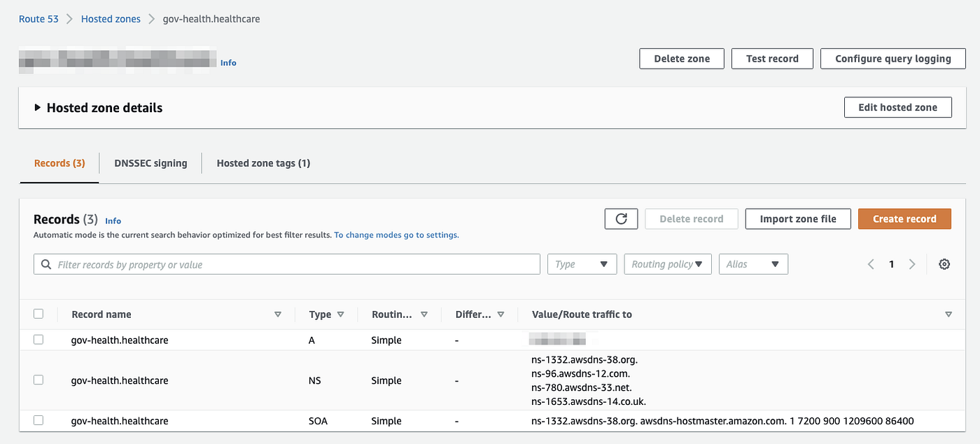Click record name in NS row
Image resolution: width=980 pixels, height=444 pixels.
click(120, 380)
